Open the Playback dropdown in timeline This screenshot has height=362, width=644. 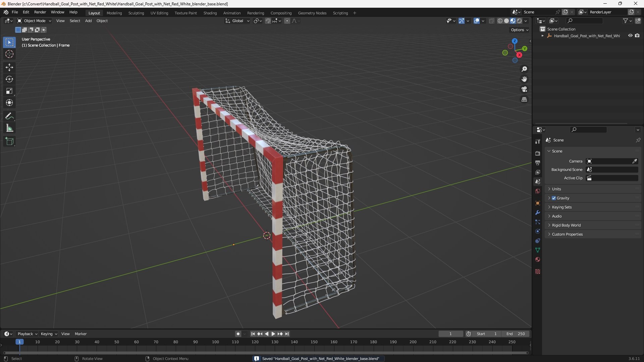point(27,334)
